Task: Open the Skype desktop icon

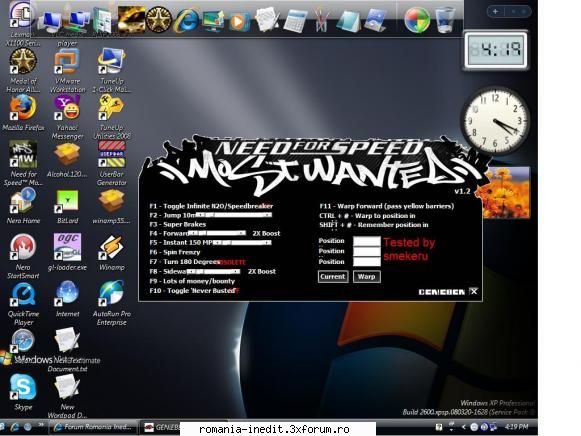Action: point(23,392)
